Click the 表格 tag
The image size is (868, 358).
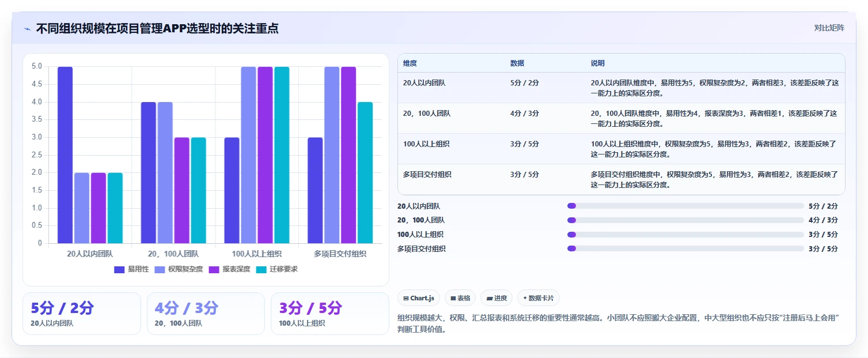tap(460, 298)
